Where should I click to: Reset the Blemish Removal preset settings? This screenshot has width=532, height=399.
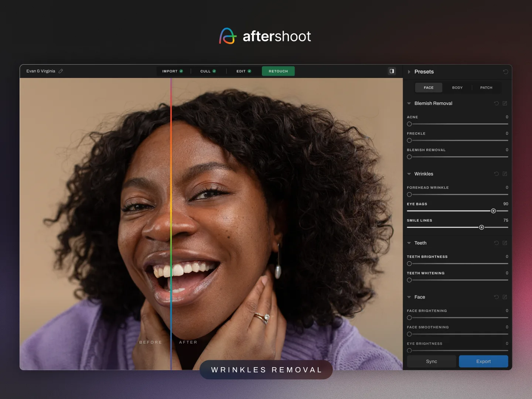pyautogui.click(x=497, y=103)
